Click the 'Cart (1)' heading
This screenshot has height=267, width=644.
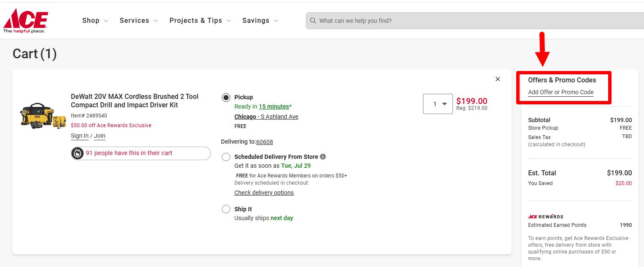pyautogui.click(x=35, y=54)
